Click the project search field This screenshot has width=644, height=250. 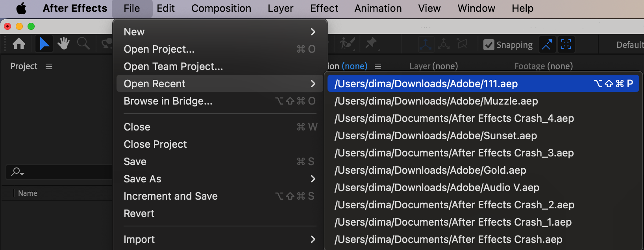click(x=59, y=172)
